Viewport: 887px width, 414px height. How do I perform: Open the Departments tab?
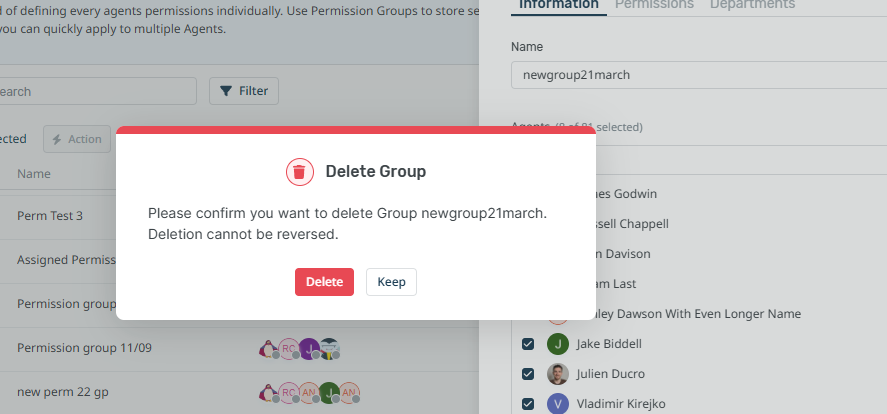point(752,5)
